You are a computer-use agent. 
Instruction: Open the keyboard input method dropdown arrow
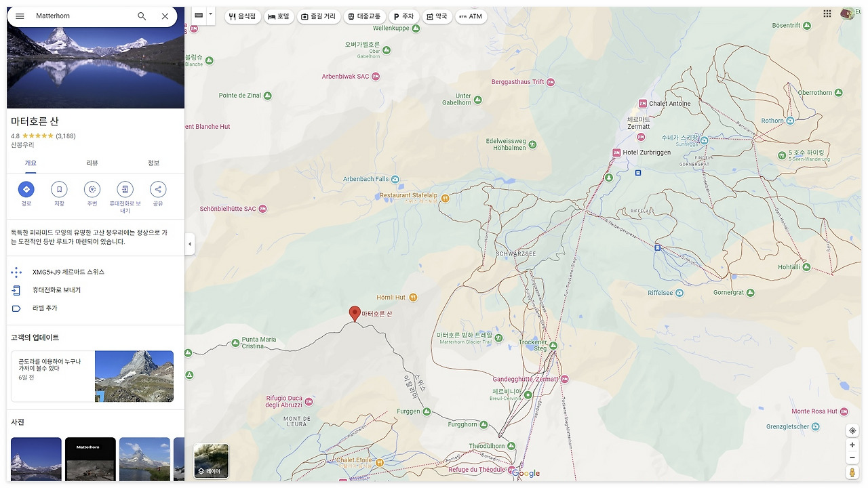[210, 14]
